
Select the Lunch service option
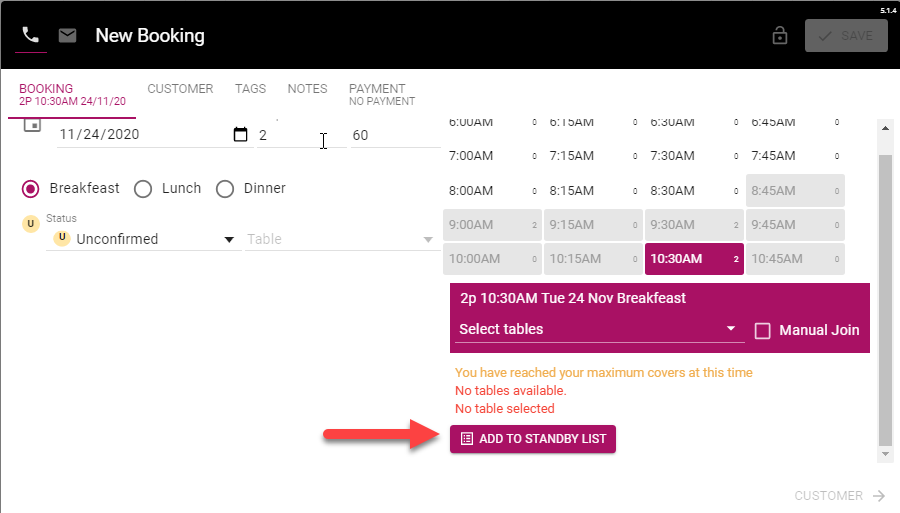pyautogui.click(x=143, y=188)
